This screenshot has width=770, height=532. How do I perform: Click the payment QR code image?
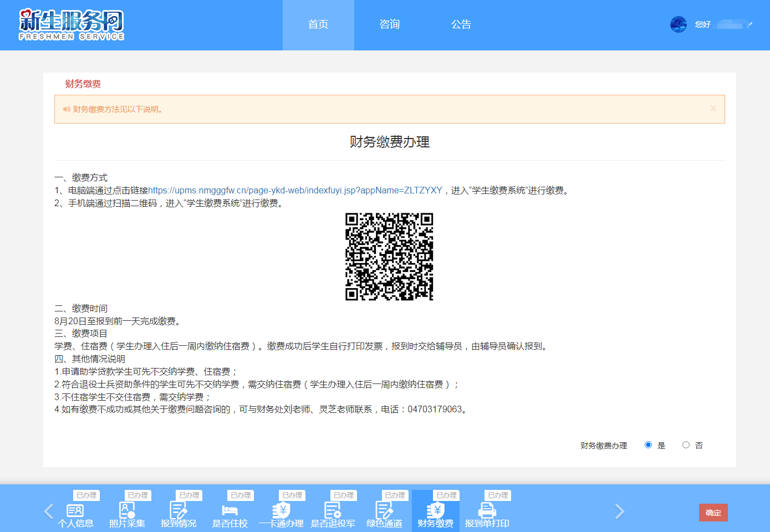(x=389, y=257)
